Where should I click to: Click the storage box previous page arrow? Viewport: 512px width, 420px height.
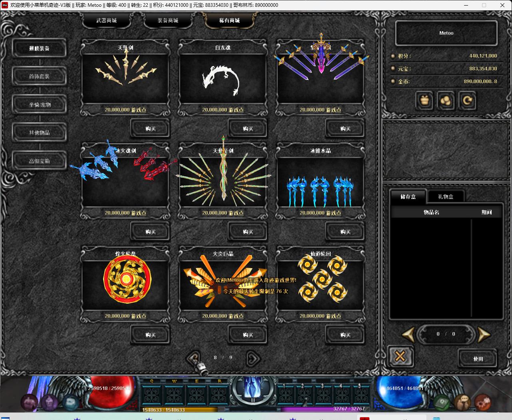pyautogui.click(x=408, y=334)
